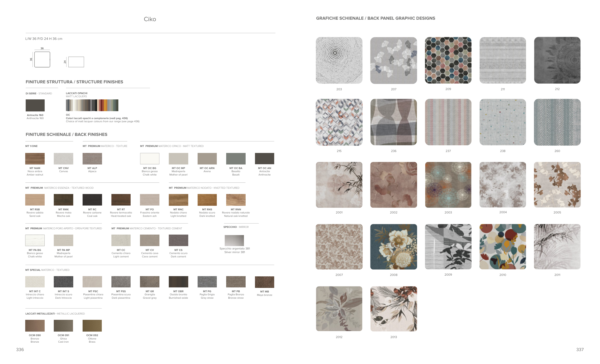This screenshot has width=600, height=364.
Task: Select the MT MB Maya bronze swatch
Action: (x=264, y=282)
